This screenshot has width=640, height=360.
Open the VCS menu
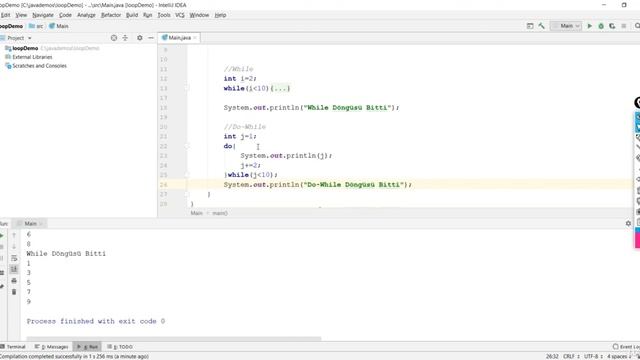180,15
